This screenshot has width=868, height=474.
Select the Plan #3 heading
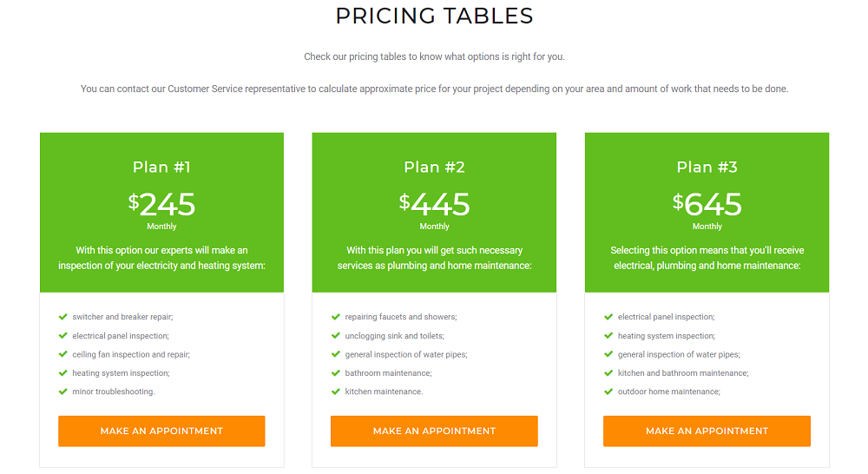click(x=707, y=168)
